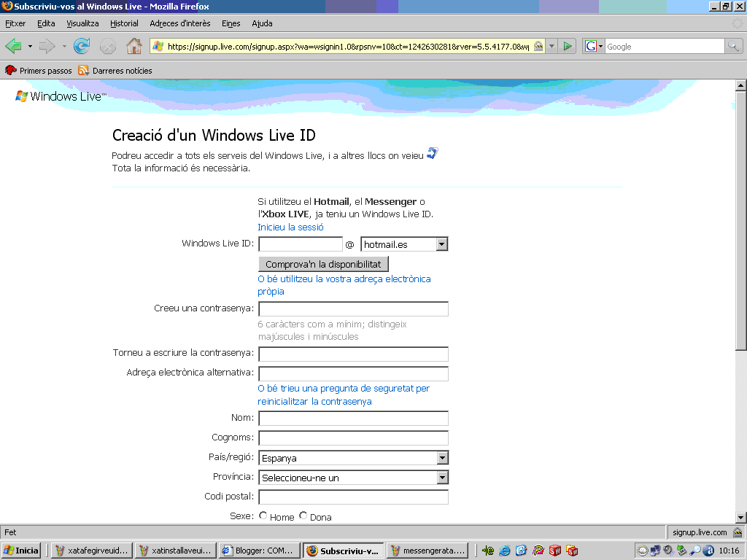
Task: Launch the blue mail quick launch icon
Action: point(521,551)
